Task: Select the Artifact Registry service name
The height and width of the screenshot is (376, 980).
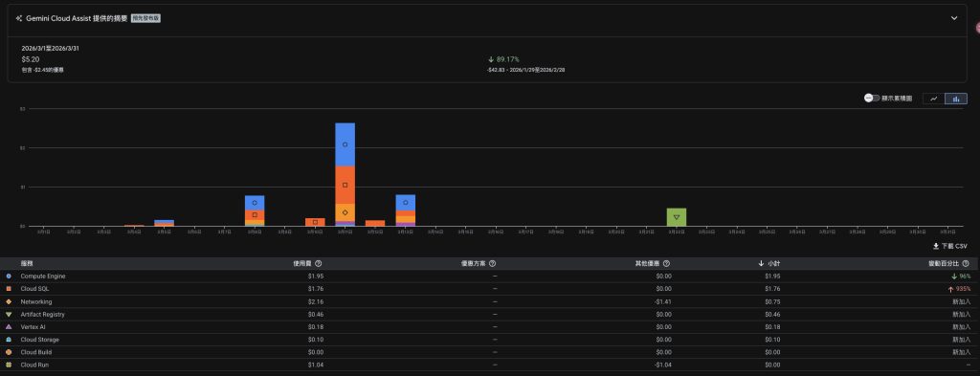Action: [42, 314]
